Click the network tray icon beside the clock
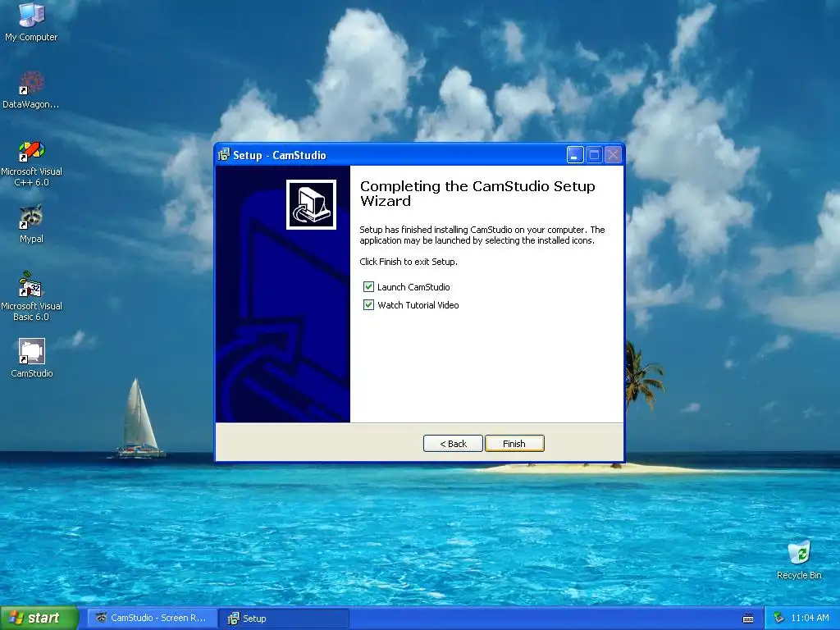Viewport: 840px width, 630px height. tap(779, 619)
